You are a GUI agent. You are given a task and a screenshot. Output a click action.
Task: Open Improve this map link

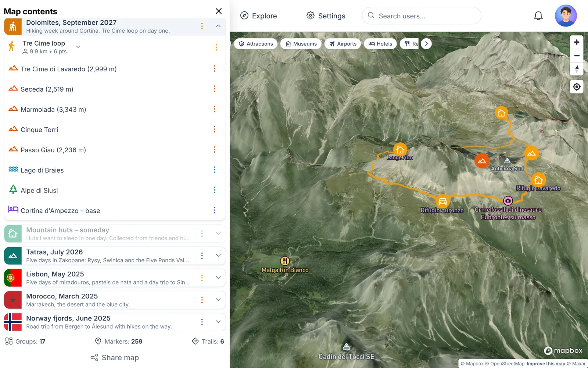(546, 364)
